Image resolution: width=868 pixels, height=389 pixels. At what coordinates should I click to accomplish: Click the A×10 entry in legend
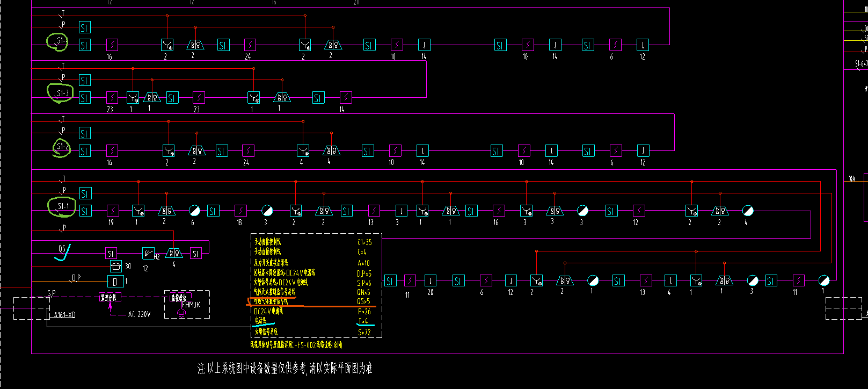(x=363, y=263)
